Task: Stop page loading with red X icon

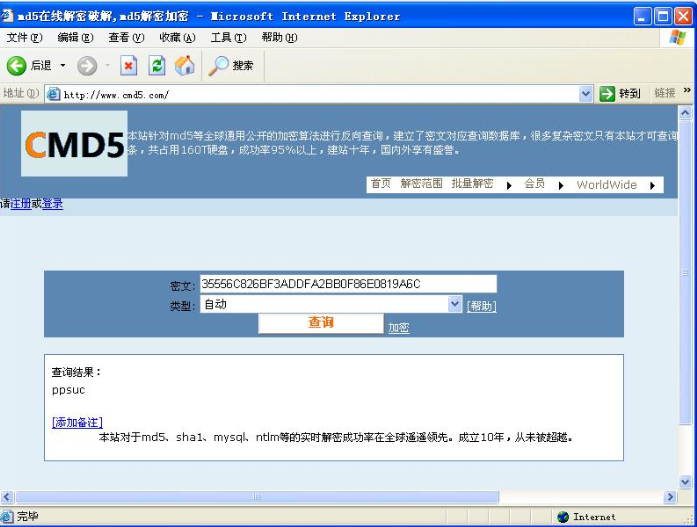Action: 128,66
